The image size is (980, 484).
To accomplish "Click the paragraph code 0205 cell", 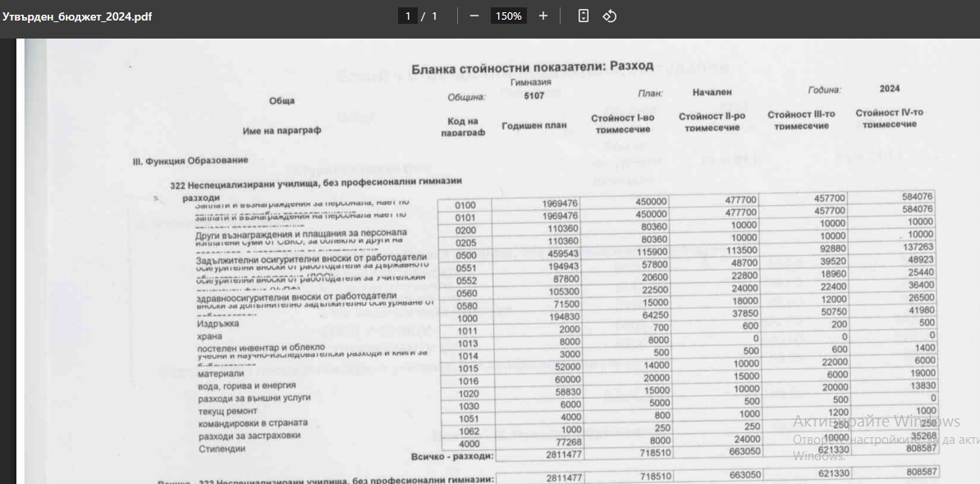I will 466,243.
